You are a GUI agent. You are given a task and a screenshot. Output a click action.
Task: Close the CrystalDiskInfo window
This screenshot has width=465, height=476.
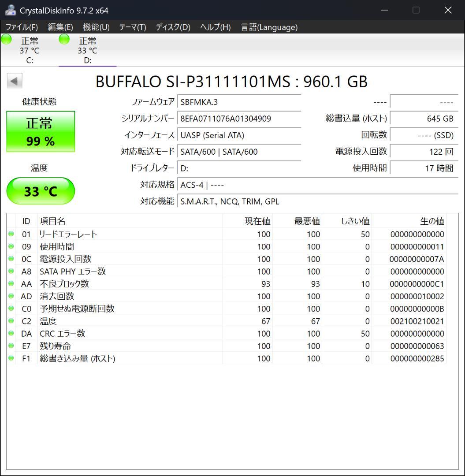448,10
